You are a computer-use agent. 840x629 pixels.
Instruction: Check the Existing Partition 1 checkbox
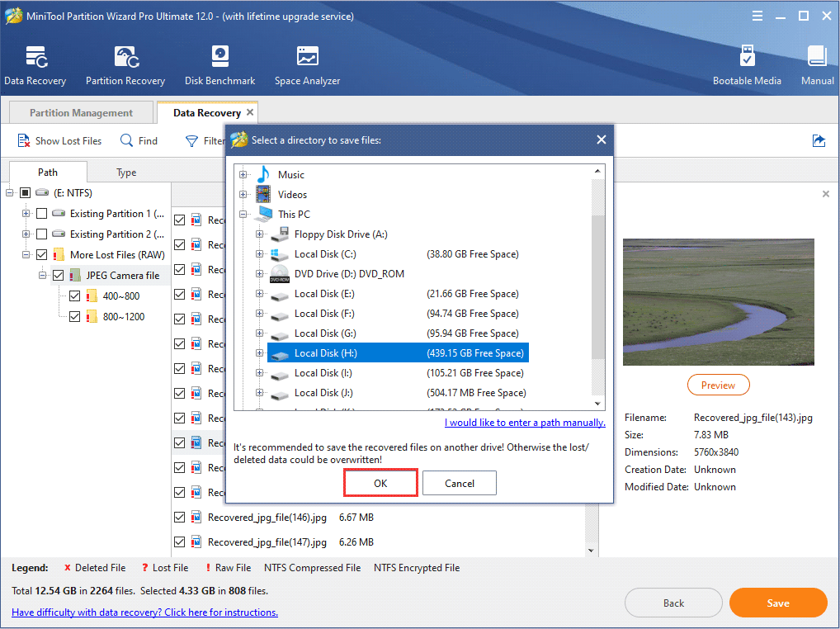click(42, 213)
